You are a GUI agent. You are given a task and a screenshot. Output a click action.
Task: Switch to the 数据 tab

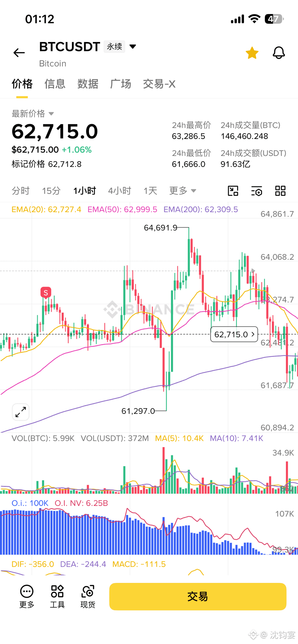[x=88, y=84]
